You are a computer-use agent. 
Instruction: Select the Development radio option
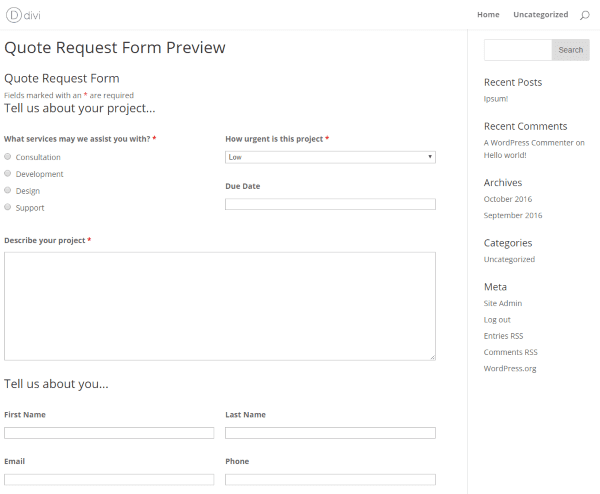[x=8, y=174]
